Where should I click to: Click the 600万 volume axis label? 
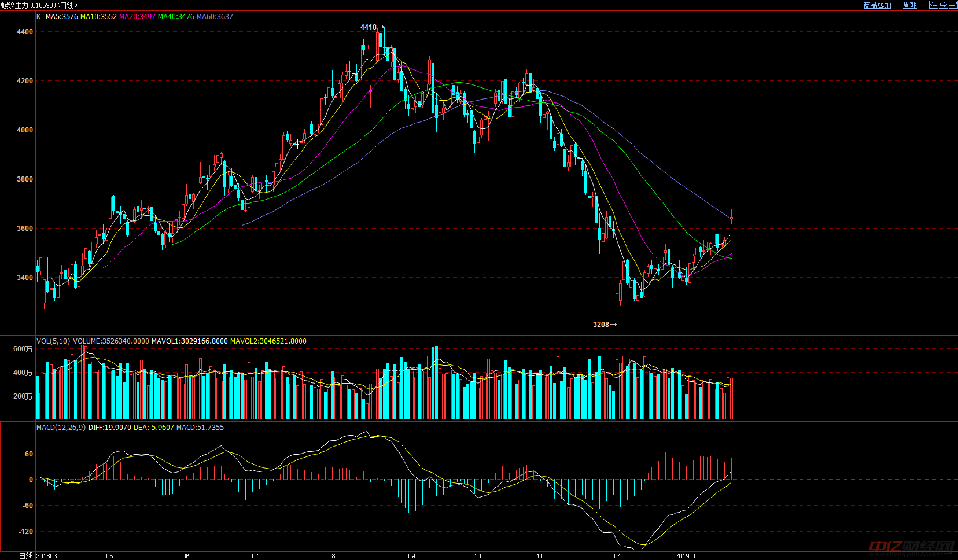click(x=23, y=349)
